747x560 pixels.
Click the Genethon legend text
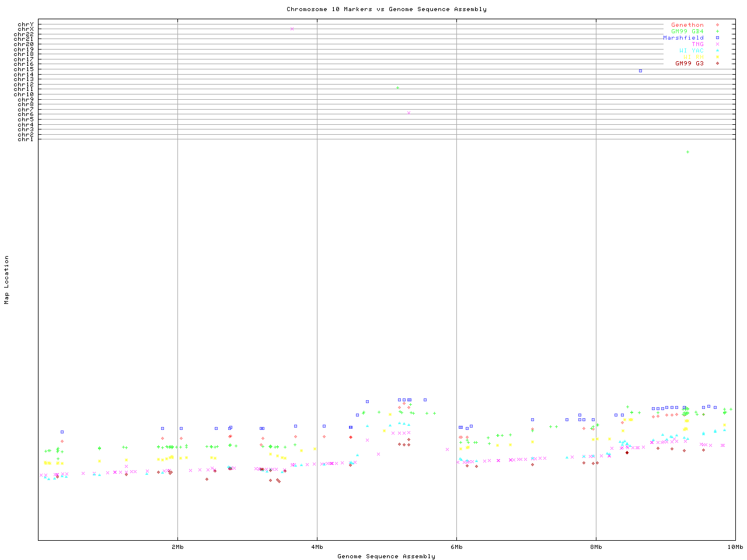tap(687, 25)
